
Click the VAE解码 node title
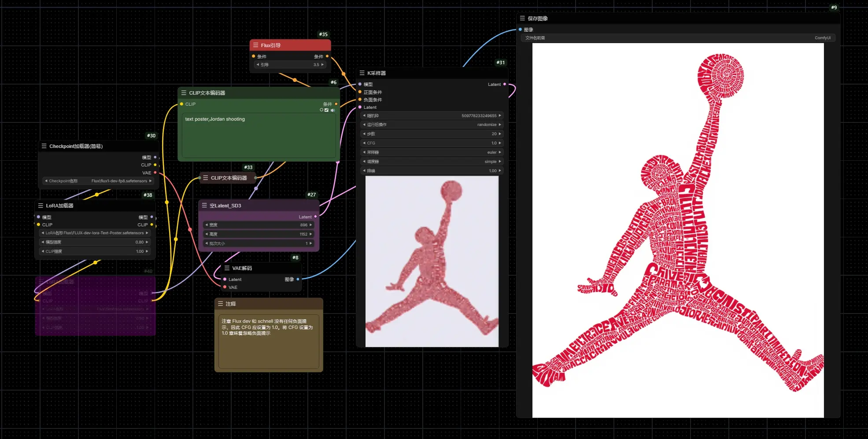coord(242,268)
